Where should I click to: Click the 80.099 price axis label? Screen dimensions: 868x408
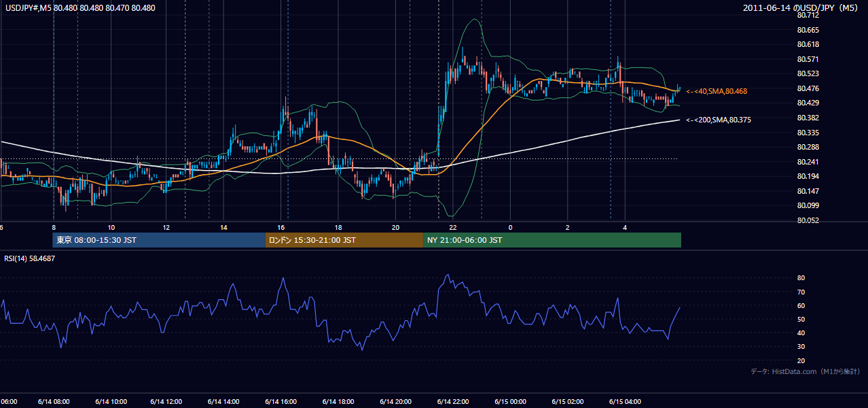point(808,205)
